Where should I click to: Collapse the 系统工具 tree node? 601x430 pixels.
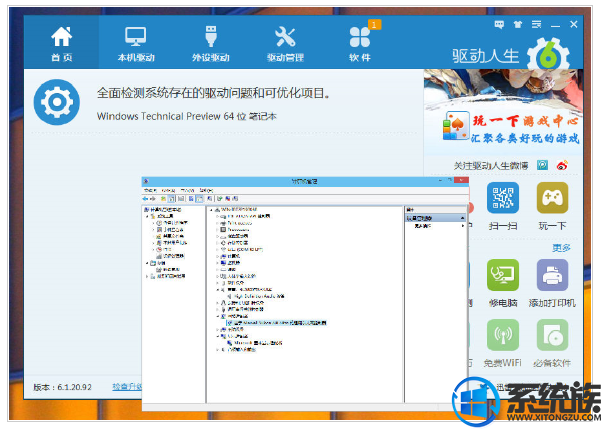(x=147, y=217)
